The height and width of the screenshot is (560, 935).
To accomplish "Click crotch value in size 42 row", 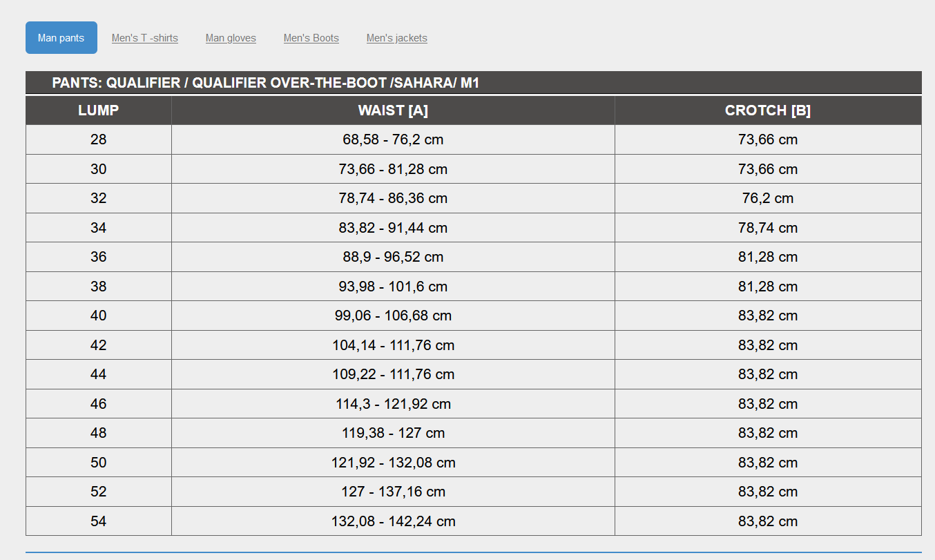I will 768,345.
